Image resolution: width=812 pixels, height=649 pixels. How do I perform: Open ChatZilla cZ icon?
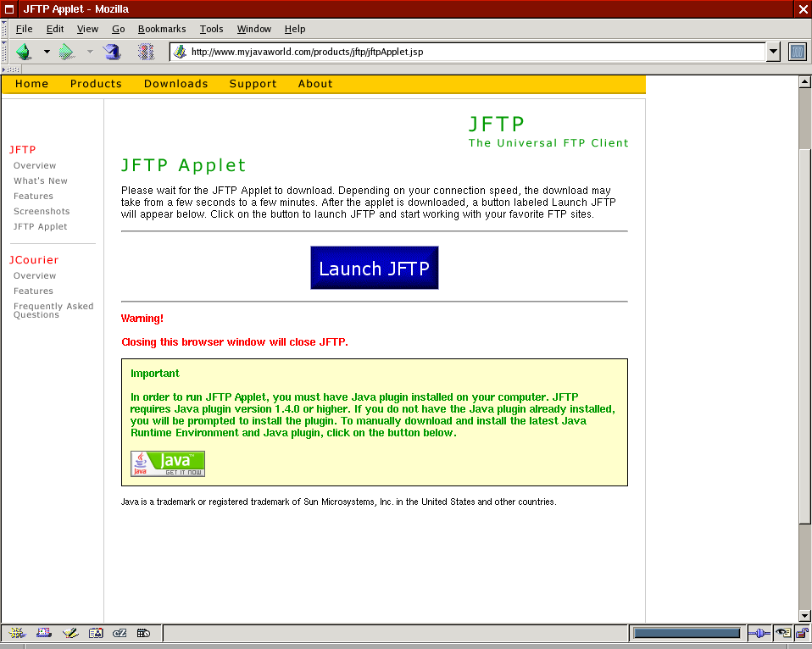(120, 633)
